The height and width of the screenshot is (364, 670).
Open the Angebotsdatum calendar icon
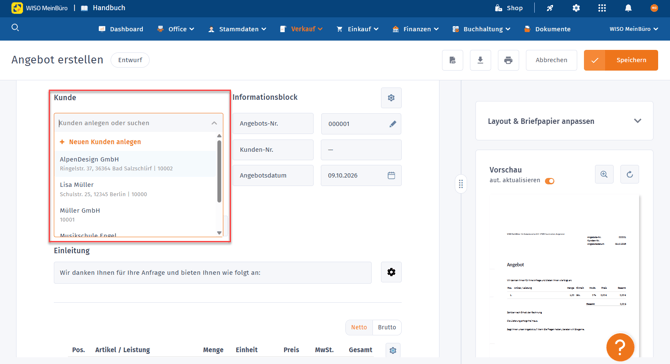(x=391, y=176)
